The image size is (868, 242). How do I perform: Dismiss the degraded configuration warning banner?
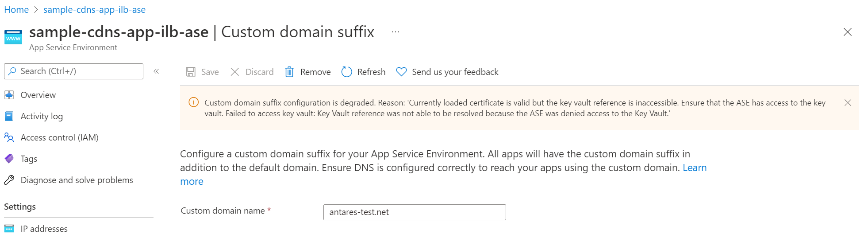coord(848,103)
